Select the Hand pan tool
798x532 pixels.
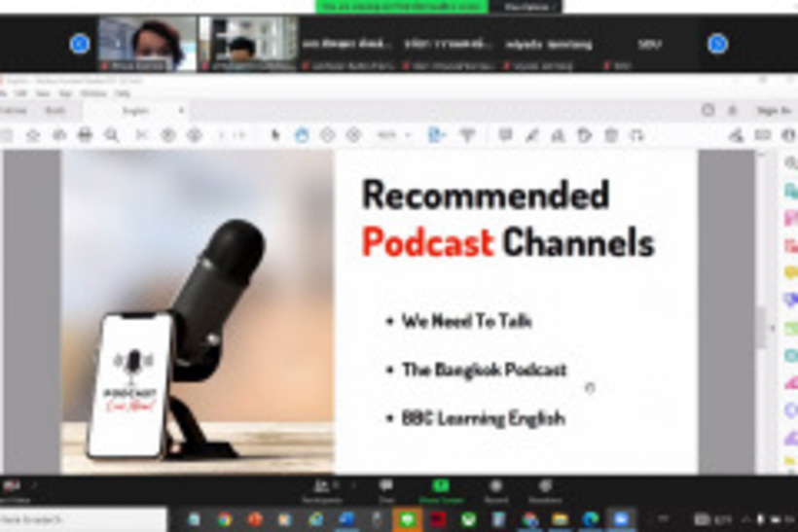click(302, 135)
